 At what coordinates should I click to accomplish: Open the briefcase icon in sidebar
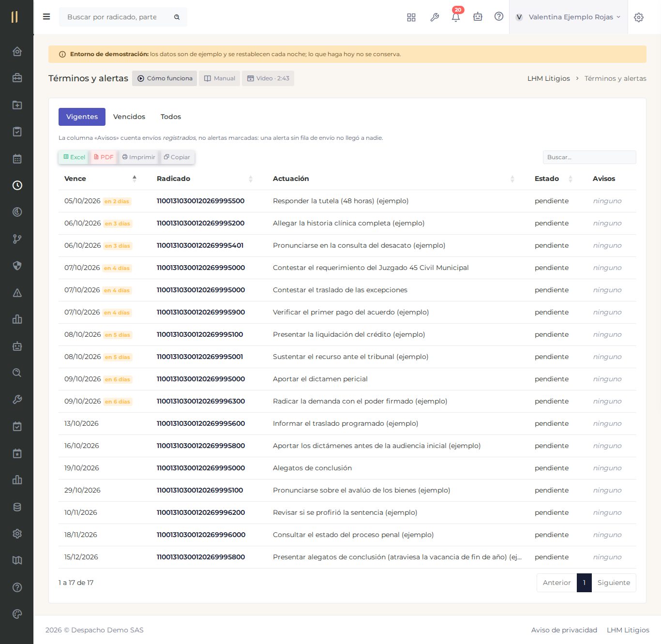pos(17,78)
